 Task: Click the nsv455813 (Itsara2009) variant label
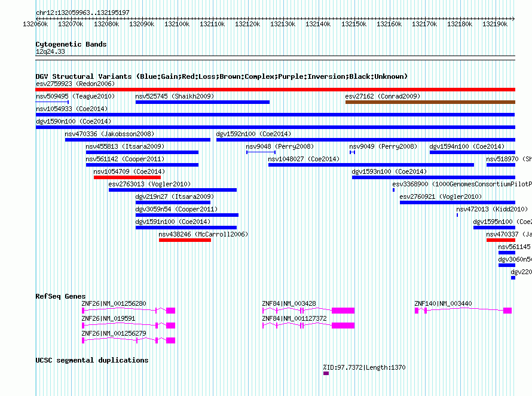pos(125,146)
